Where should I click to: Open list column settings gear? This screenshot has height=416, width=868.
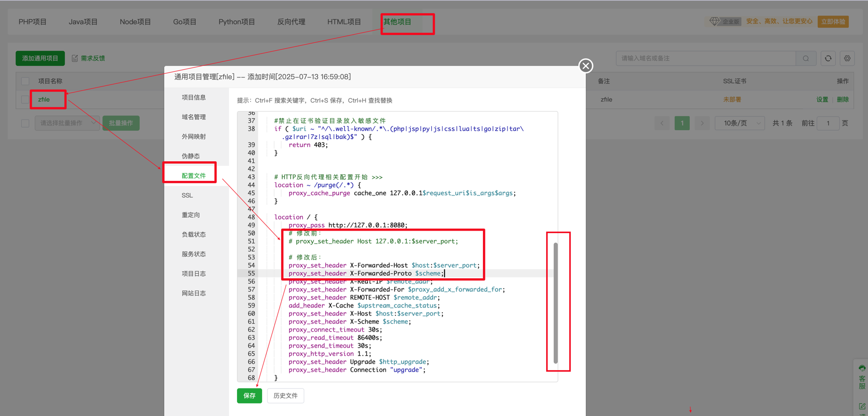point(847,58)
